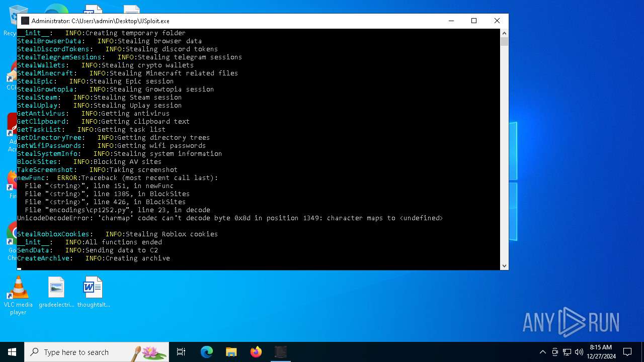Click the 'StealEpic:' log line
This screenshot has width=644, height=362.
[95, 81]
